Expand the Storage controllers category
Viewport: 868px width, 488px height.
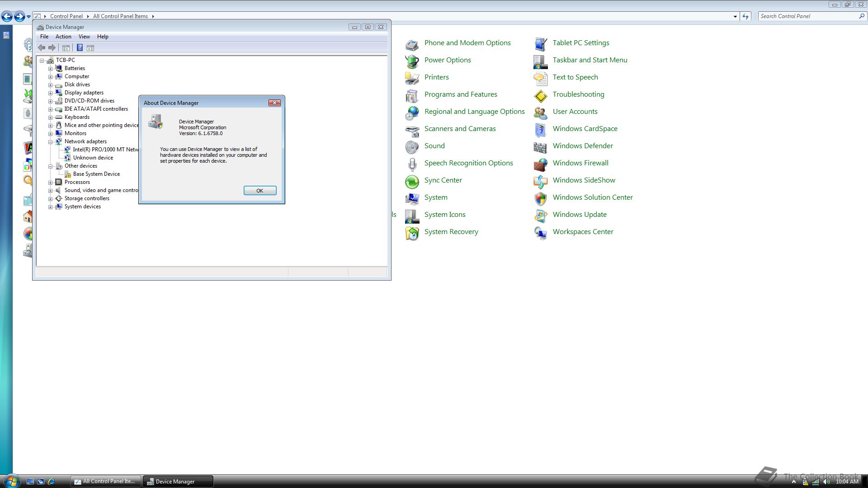tap(51, 199)
